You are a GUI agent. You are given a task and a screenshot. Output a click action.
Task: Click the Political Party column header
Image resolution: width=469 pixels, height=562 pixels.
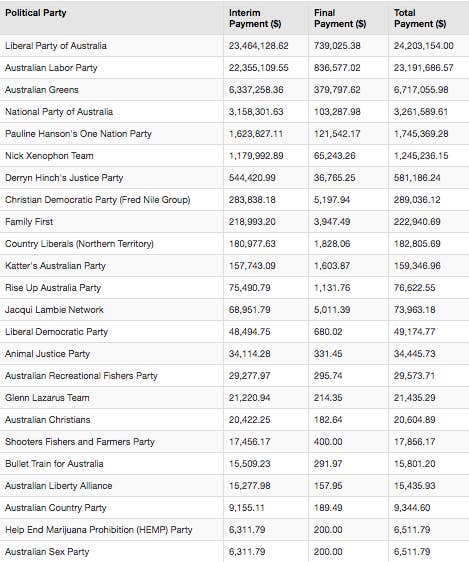coord(111,18)
